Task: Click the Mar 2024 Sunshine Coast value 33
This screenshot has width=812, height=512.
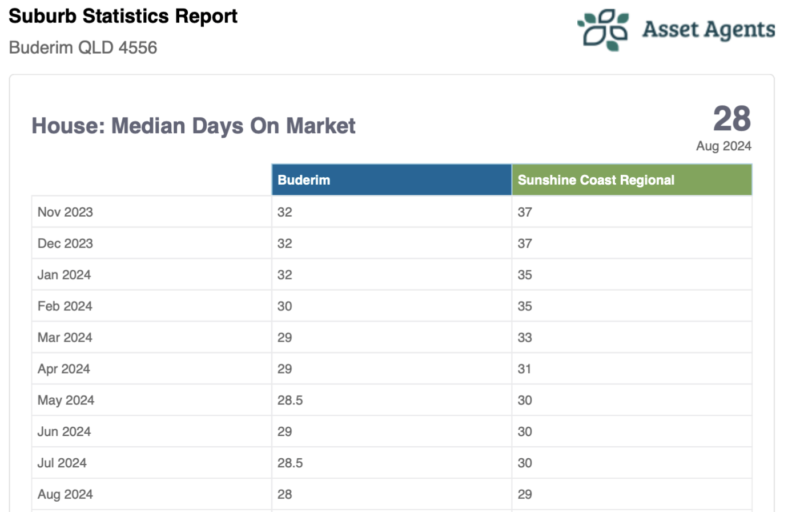Action: point(525,338)
